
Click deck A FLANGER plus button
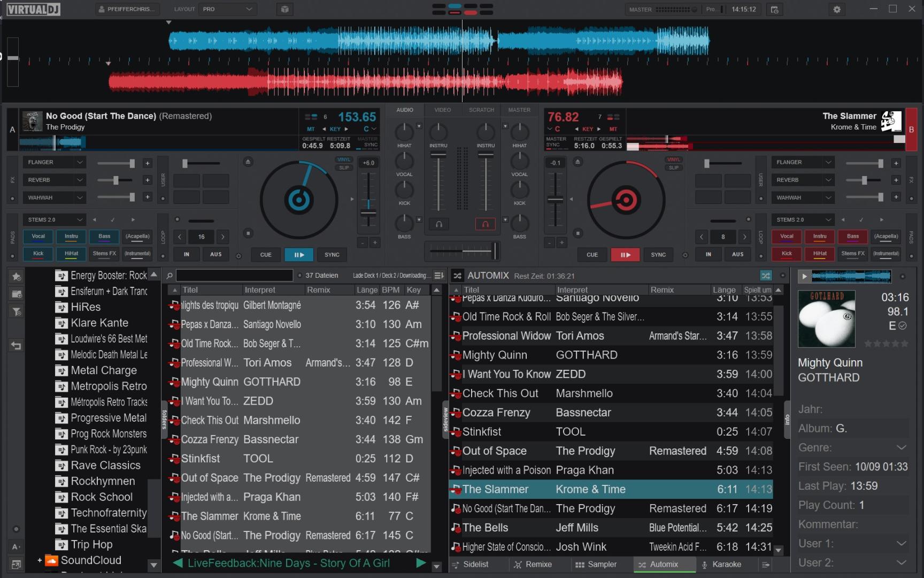(x=147, y=163)
